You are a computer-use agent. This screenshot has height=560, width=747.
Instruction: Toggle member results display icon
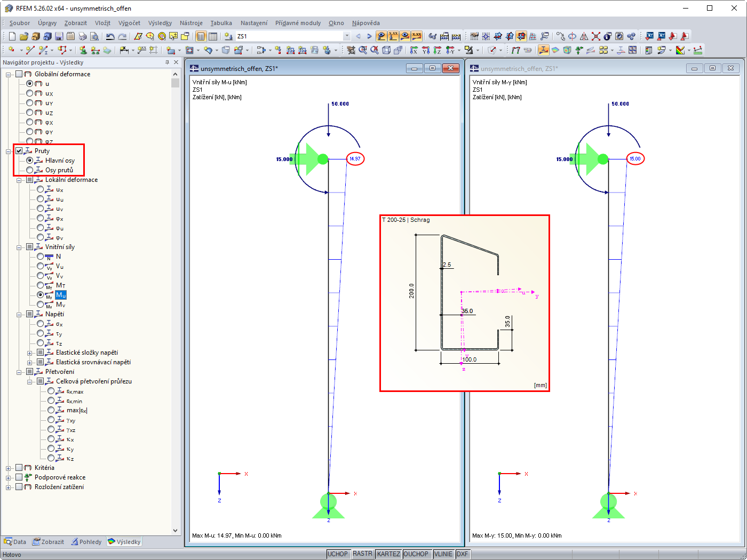click(x=543, y=50)
